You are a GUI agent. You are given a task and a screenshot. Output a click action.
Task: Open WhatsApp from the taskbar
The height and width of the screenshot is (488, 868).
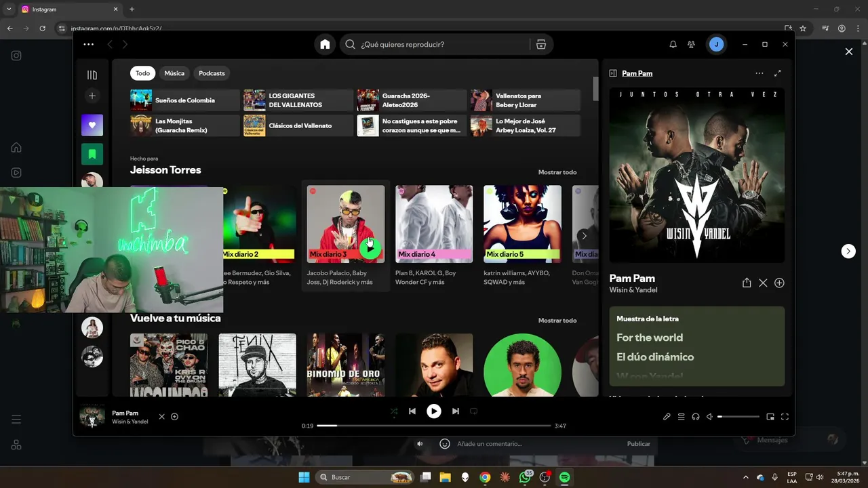point(525,477)
